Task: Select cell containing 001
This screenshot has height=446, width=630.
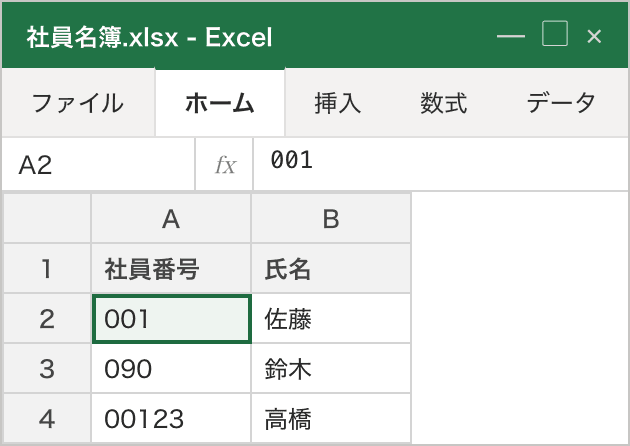Action: (x=172, y=319)
